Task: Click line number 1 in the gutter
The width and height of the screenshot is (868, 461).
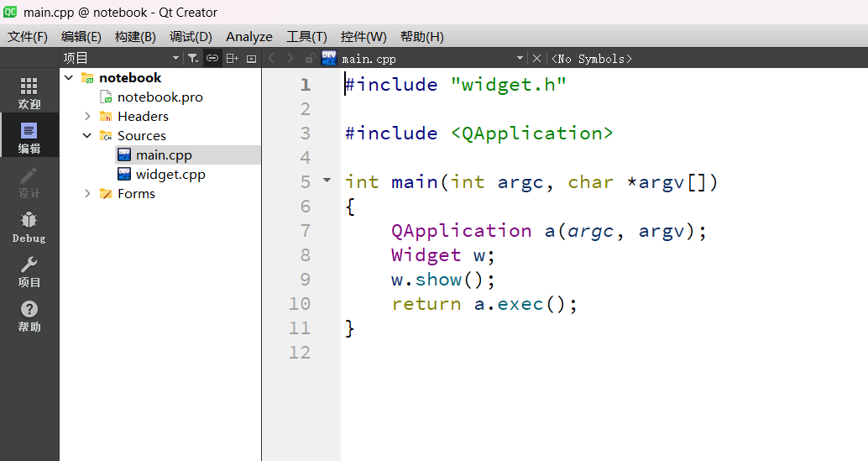Action: [x=306, y=85]
